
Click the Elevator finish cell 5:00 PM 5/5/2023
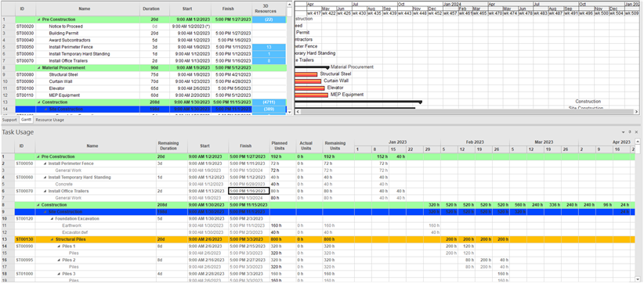tap(232, 88)
